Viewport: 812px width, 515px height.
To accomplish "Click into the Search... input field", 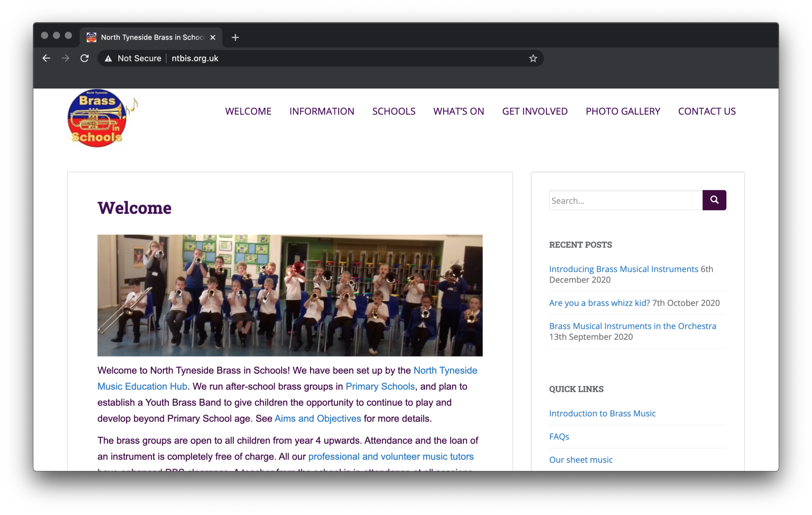I will pos(626,200).
